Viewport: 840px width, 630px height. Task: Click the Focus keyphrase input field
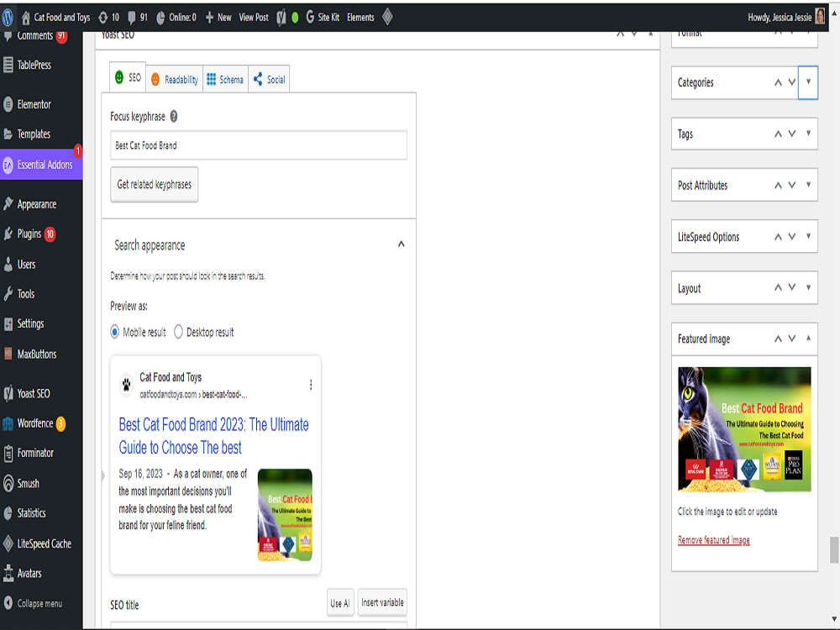(259, 145)
